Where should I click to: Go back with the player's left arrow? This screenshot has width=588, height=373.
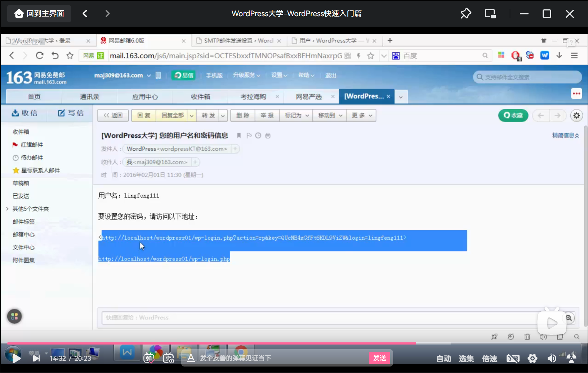(x=85, y=14)
